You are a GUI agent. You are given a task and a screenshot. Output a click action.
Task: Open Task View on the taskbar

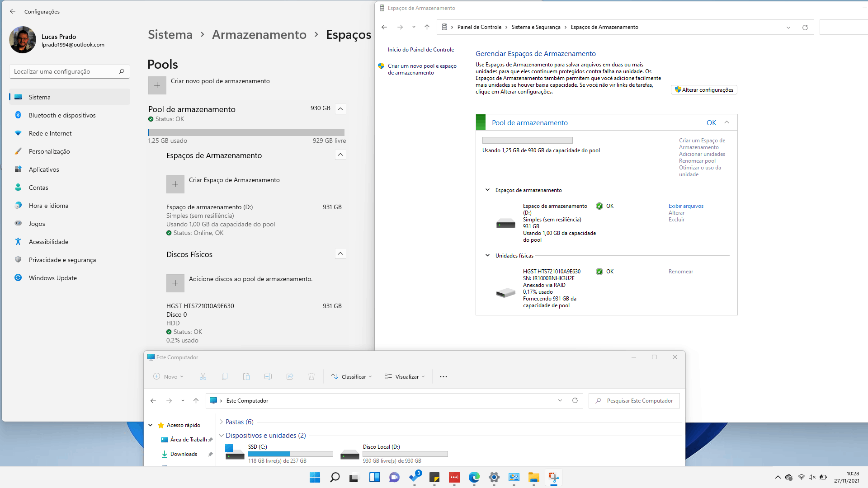[x=355, y=477]
